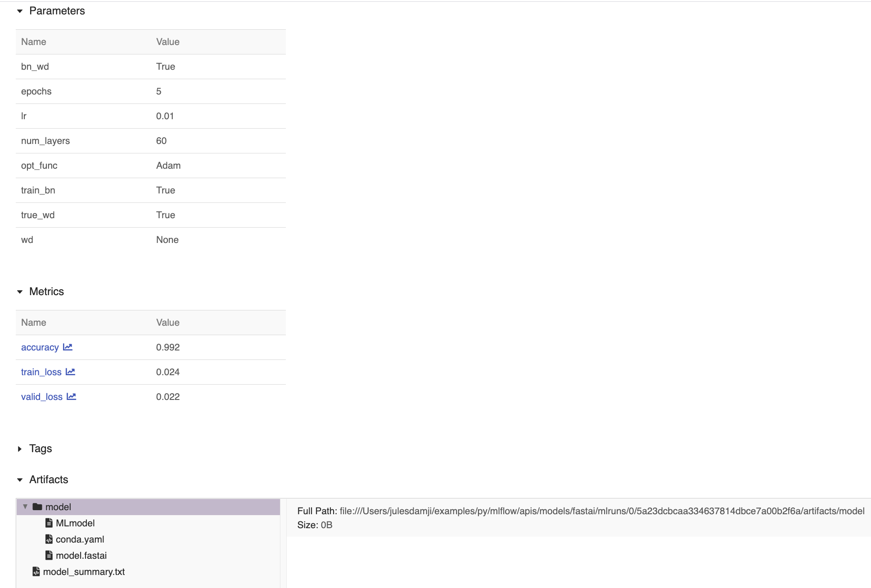
Task: Click the valid_loss chart icon
Action: (71, 396)
